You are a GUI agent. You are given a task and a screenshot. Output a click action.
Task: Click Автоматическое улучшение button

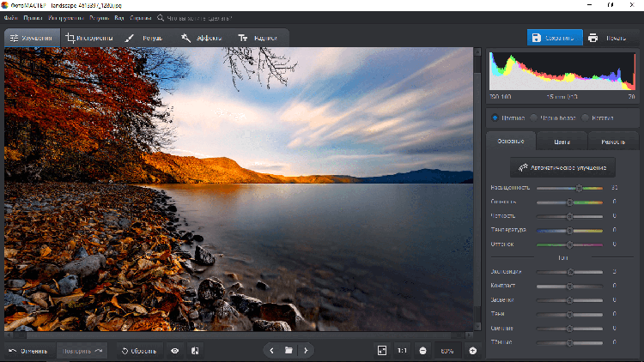point(562,167)
